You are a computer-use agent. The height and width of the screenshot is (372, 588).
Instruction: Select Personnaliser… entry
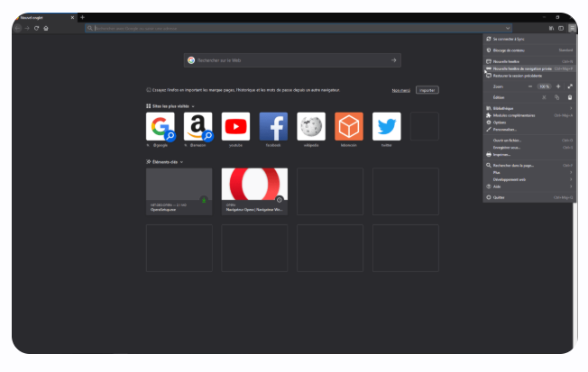(529, 130)
